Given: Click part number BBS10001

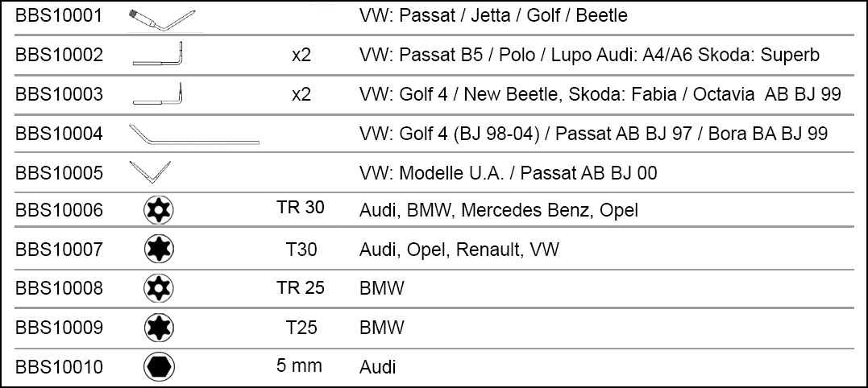Looking at the screenshot, I should click(x=59, y=16).
